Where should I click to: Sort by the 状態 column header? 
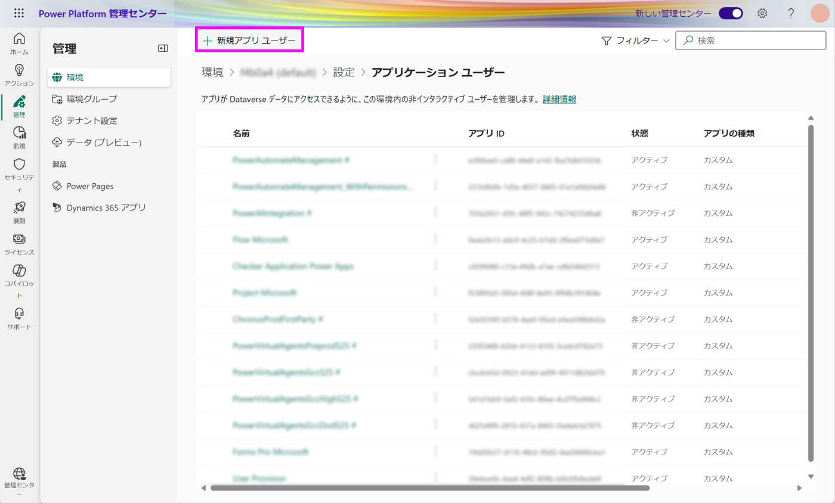[639, 134]
